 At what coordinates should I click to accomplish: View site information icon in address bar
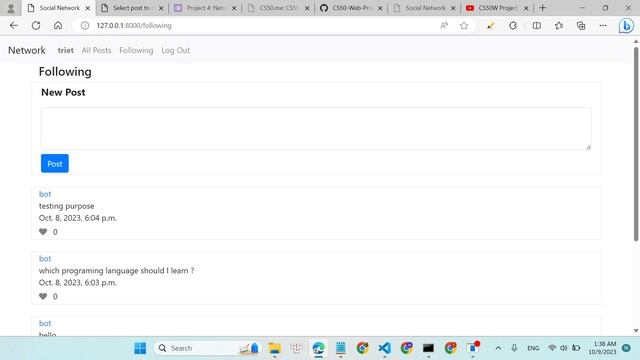click(x=84, y=25)
